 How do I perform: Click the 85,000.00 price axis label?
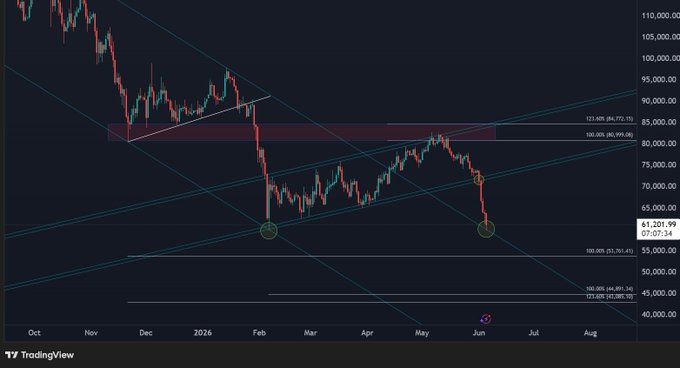click(x=659, y=122)
